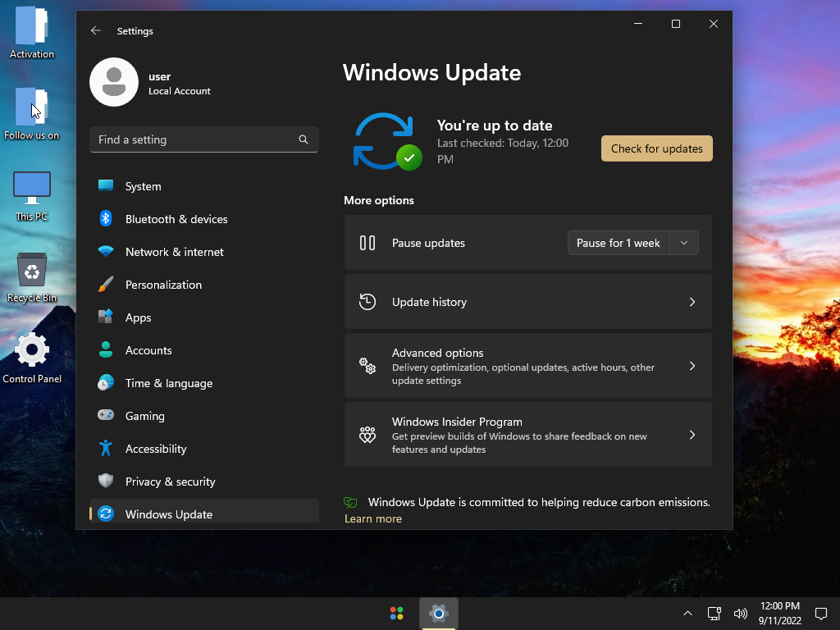Open Time & language settings
This screenshot has width=840, height=630.
(x=204, y=382)
